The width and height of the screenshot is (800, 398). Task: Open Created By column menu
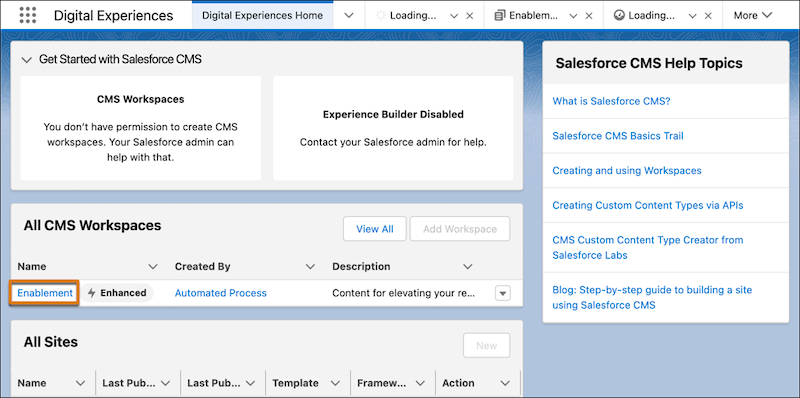pyautogui.click(x=310, y=266)
